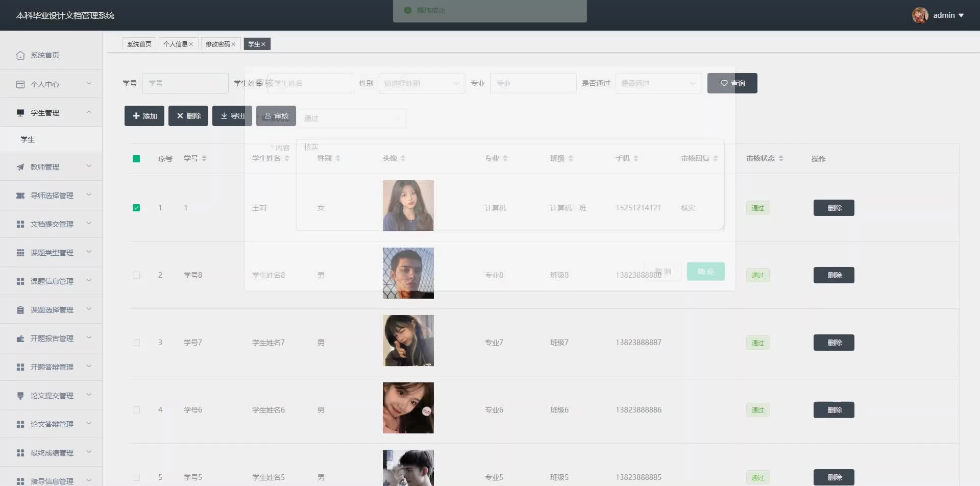Sort by 审核状态 column arrows
This screenshot has width=980, height=486.
pos(781,158)
